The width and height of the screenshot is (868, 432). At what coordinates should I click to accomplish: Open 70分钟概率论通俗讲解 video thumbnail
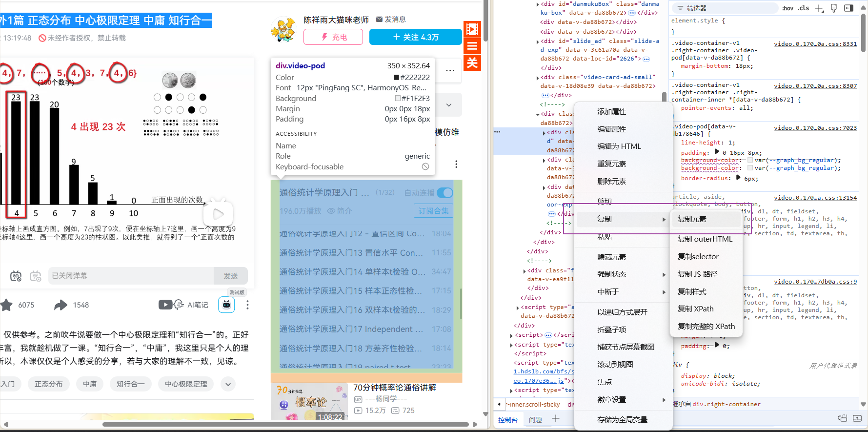(309, 402)
